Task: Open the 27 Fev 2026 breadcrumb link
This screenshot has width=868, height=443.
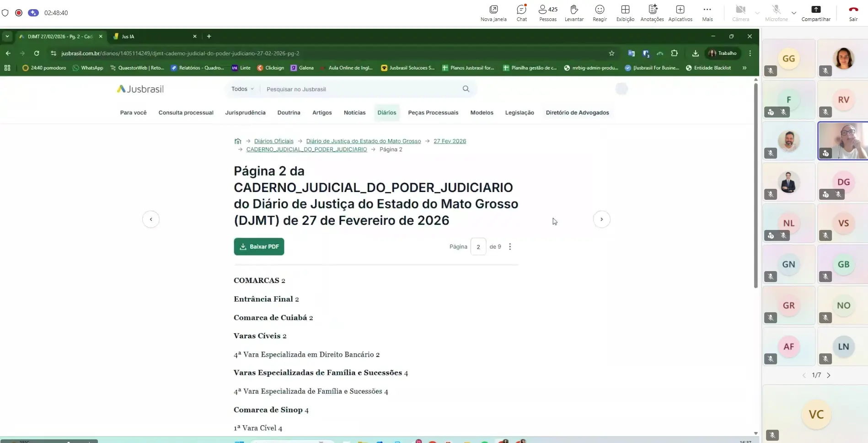Action: pyautogui.click(x=450, y=141)
